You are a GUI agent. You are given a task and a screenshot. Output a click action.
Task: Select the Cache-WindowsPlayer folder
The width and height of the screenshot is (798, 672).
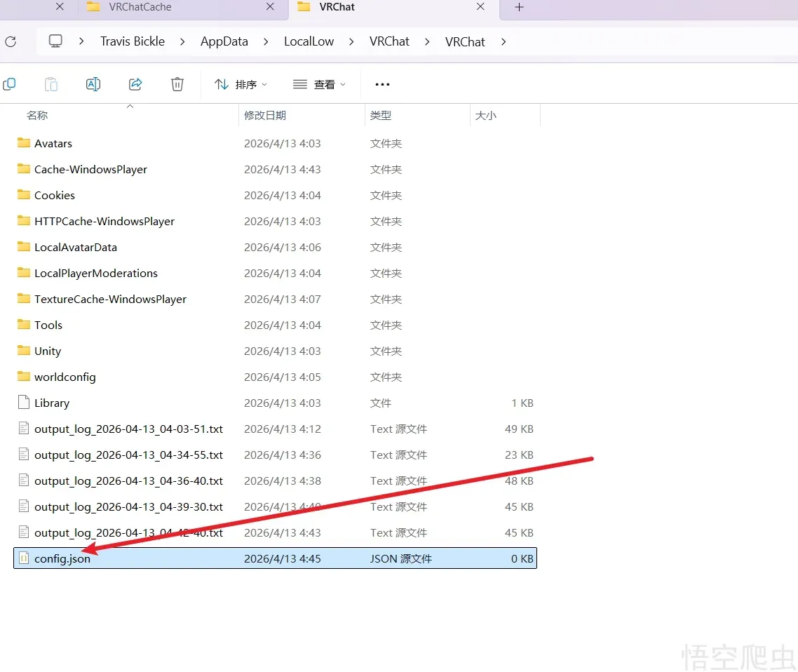point(90,169)
